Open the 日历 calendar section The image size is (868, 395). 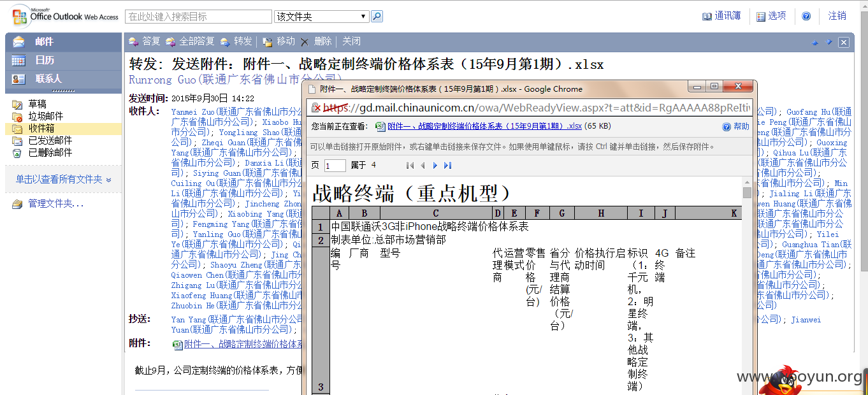click(x=64, y=61)
